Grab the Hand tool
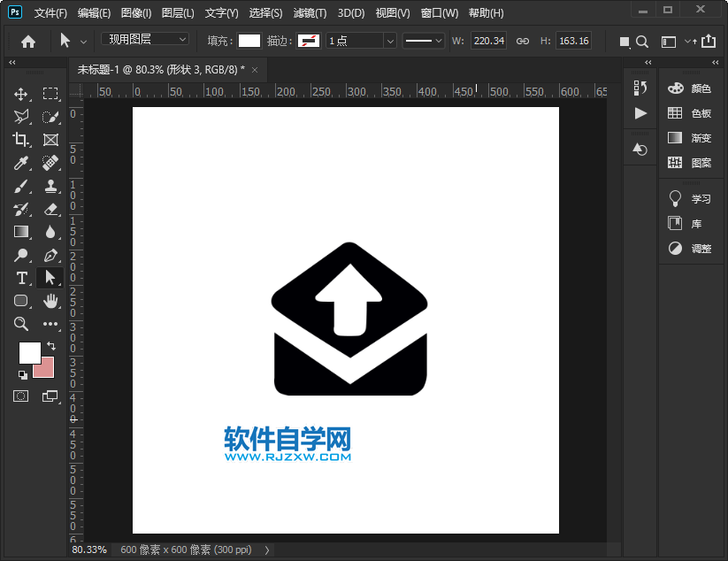Image resolution: width=728 pixels, height=561 pixels. pos(50,301)
